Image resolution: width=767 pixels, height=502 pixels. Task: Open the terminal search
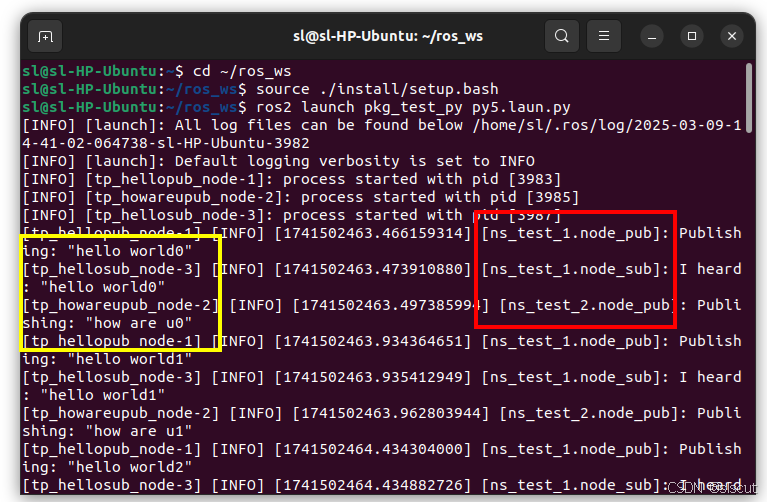[562, 36]
